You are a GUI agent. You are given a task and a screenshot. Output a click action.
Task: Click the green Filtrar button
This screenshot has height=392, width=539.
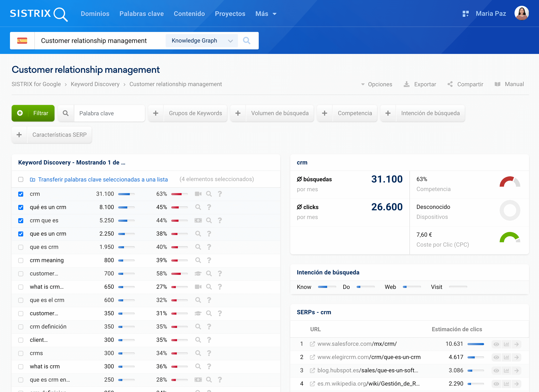tap(33, 113)
